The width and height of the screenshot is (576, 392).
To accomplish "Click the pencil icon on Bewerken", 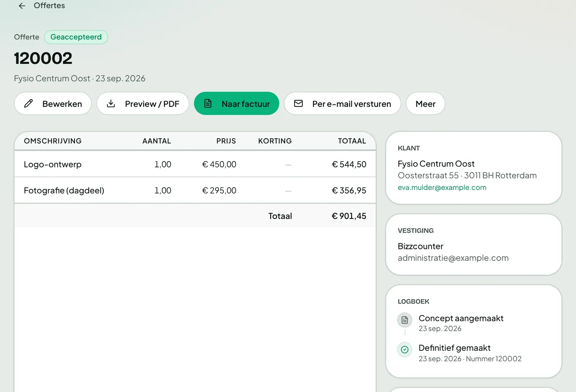I will tap(28, 104).
